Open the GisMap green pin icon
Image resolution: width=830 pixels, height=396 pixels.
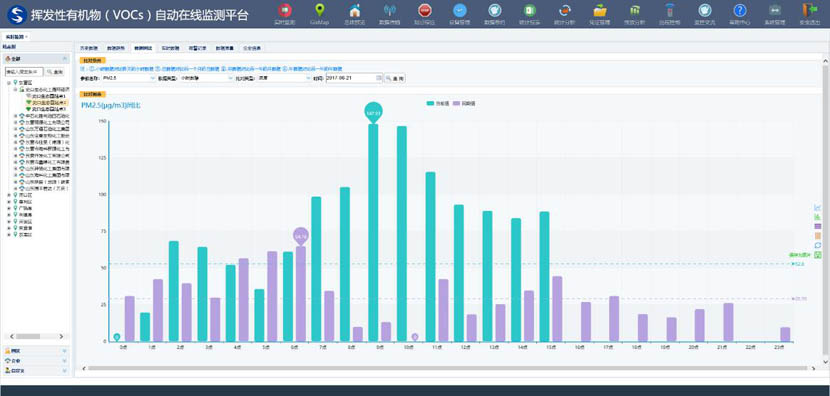click(319, 10)
